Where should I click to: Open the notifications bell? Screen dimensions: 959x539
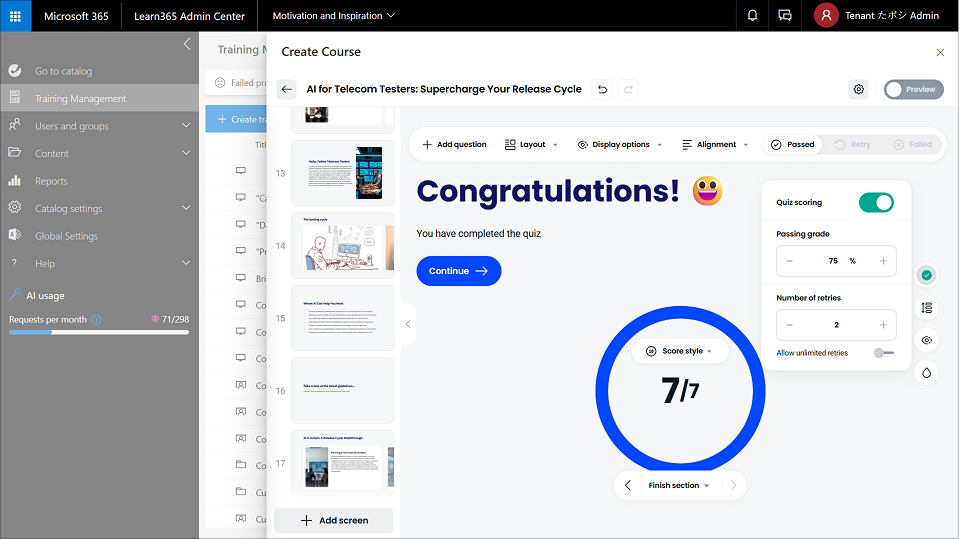click(752, 16)
